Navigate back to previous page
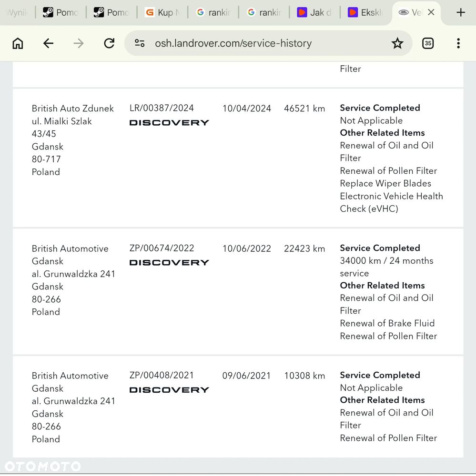The image size is (476, 476). (48, 43)
